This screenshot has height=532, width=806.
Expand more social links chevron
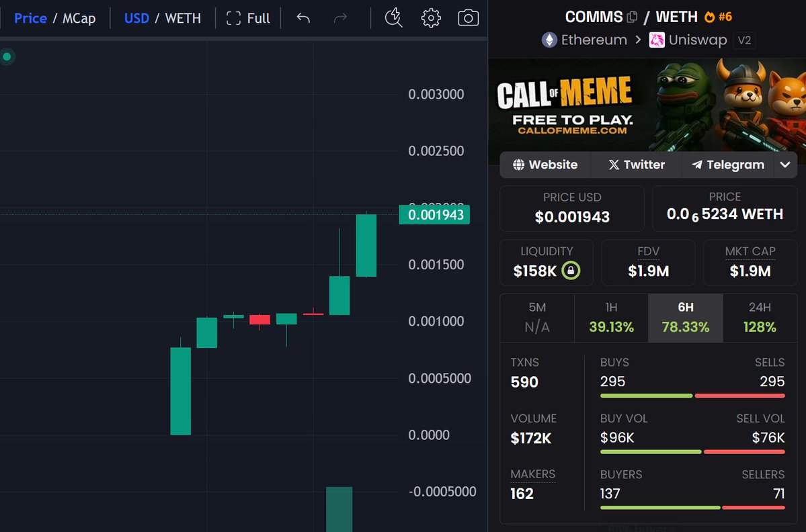pos(785,165)
